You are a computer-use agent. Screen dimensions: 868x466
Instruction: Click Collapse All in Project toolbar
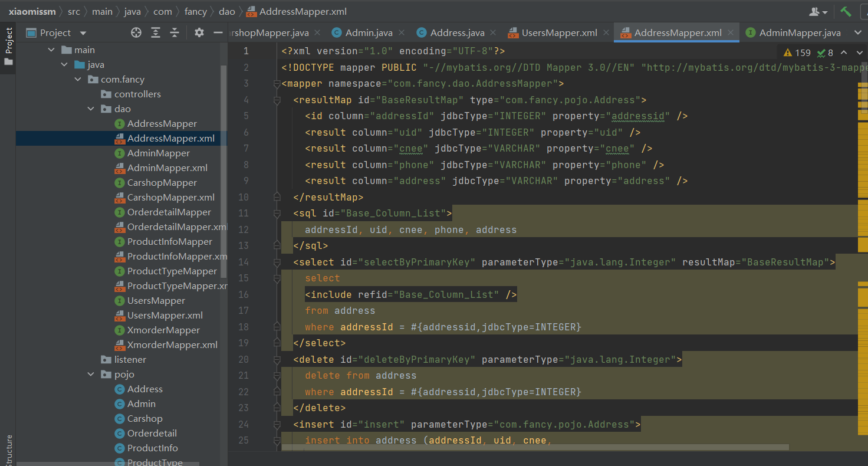click(174, 32)
